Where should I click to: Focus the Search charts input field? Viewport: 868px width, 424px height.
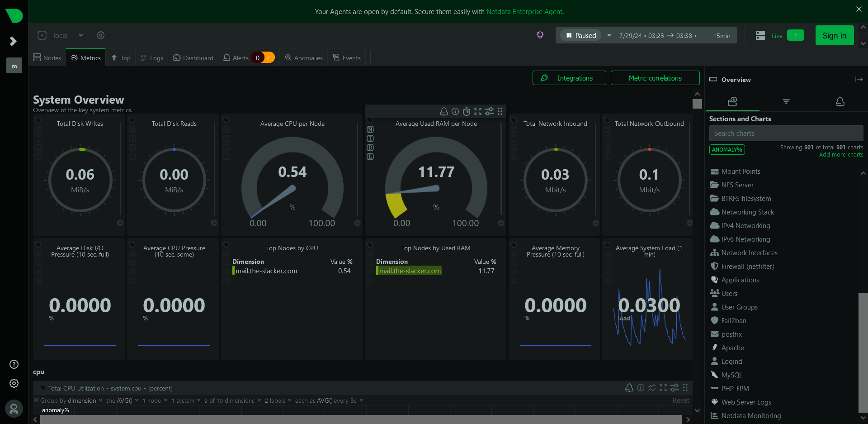pos(786,133)
